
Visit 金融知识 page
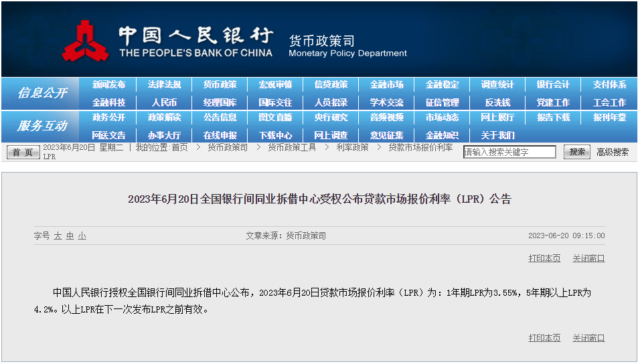click(443, 135)
